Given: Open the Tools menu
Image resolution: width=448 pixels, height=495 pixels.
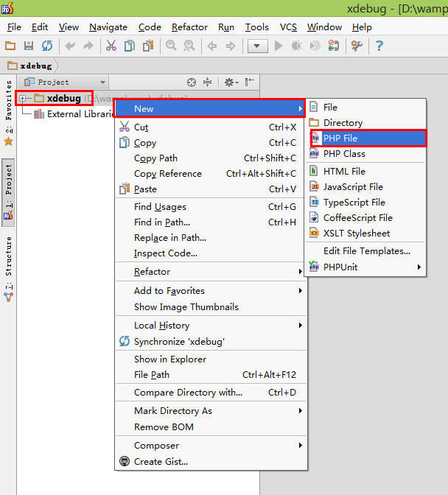Looking at the screenshot, I should tap(257, 27).
